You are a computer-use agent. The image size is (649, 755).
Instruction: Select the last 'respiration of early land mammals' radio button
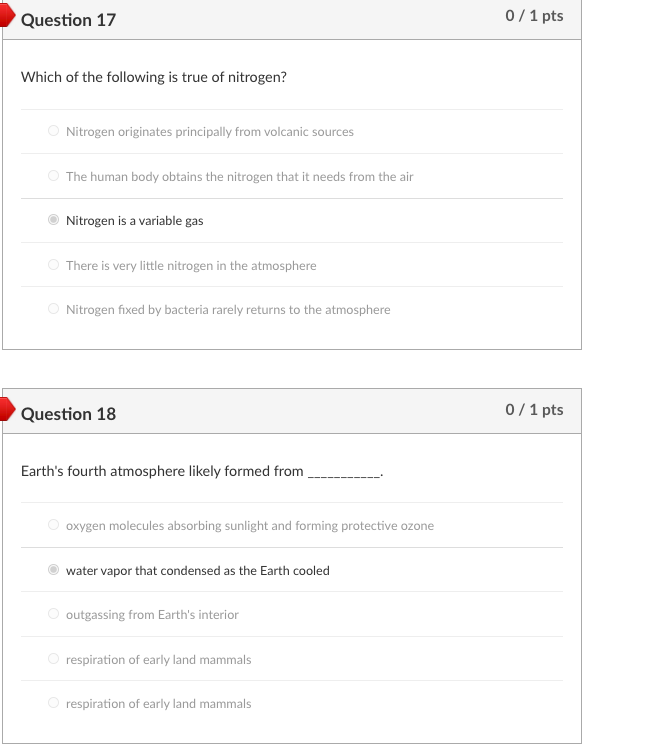point(53,703)
